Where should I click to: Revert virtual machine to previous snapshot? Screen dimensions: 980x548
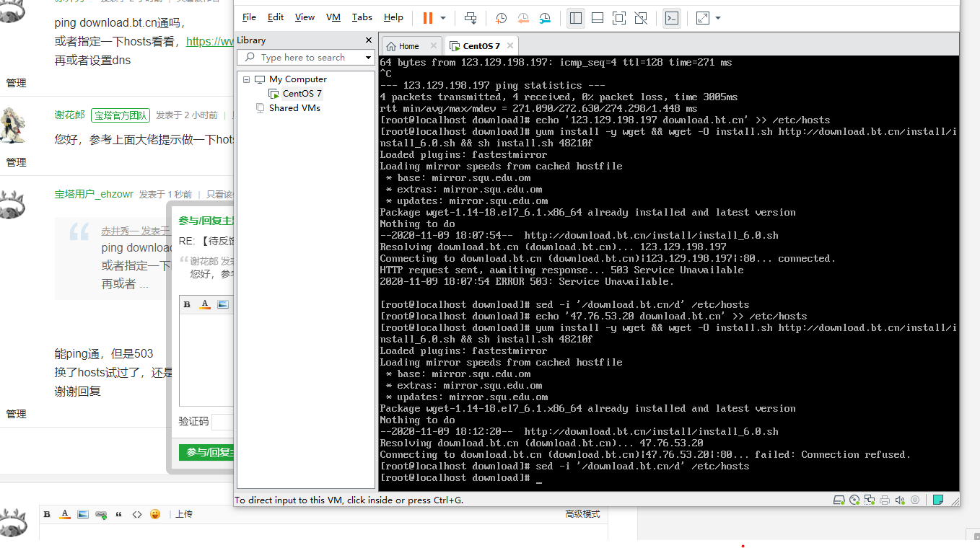tap(523, 17)
